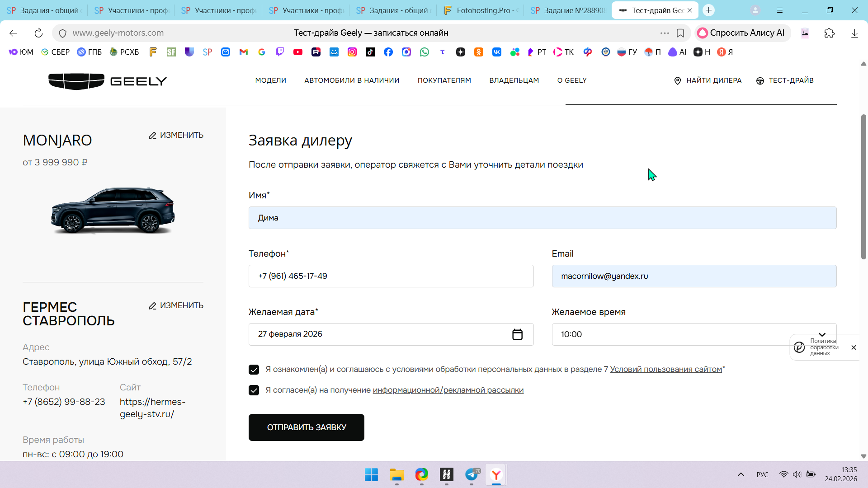Click the bookmark icon in address bar
The image size is (868, 488).
(x=680, y=33)
